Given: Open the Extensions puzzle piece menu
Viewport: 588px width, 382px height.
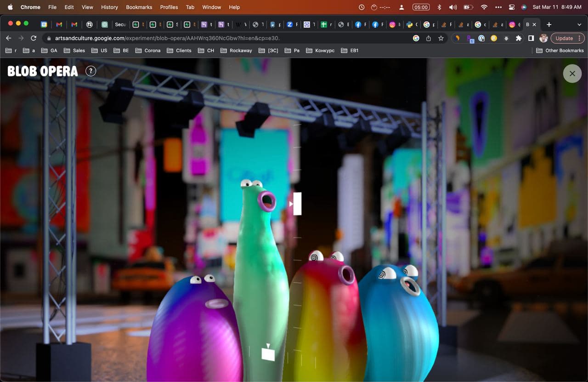Looking at the screenshot, I should tap(519, 38).
